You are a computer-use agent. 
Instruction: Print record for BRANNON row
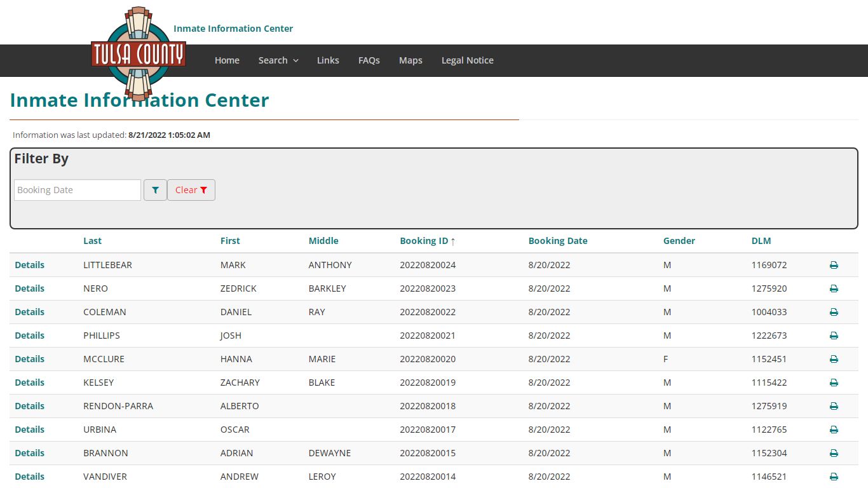click(x=834, y=453)
